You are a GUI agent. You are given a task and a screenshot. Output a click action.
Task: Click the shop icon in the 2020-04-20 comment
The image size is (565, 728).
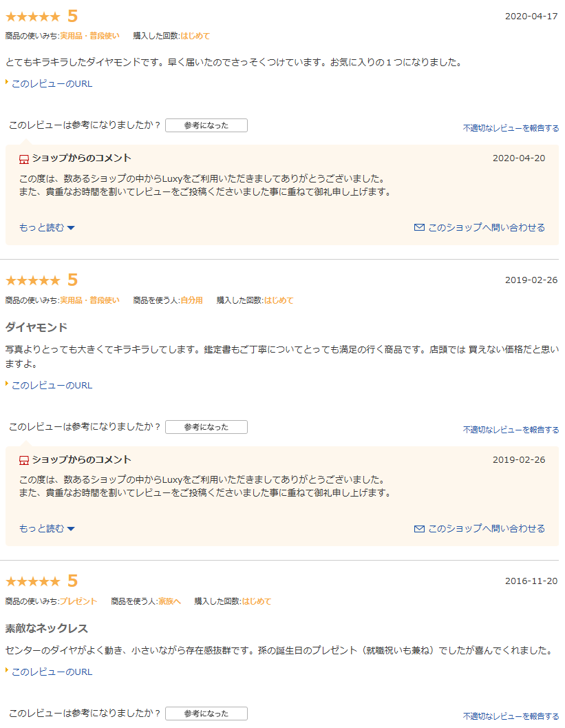[x=23, y=159]
